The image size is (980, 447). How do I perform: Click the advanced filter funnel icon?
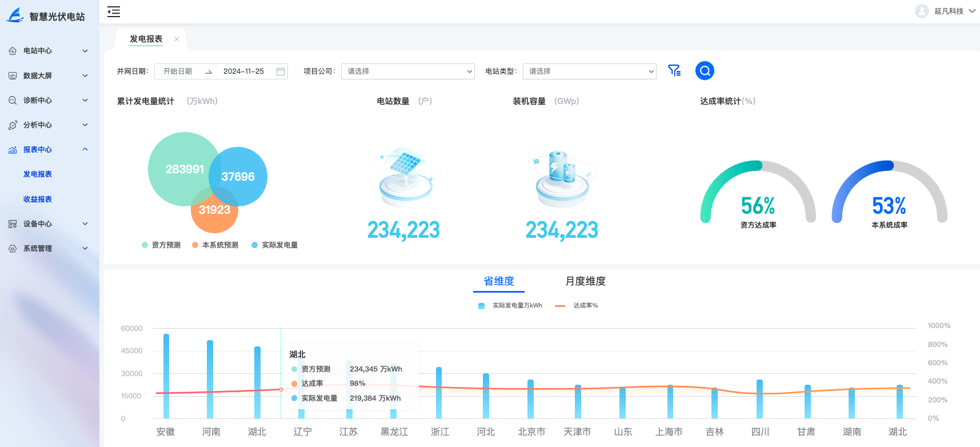[674, 71]
